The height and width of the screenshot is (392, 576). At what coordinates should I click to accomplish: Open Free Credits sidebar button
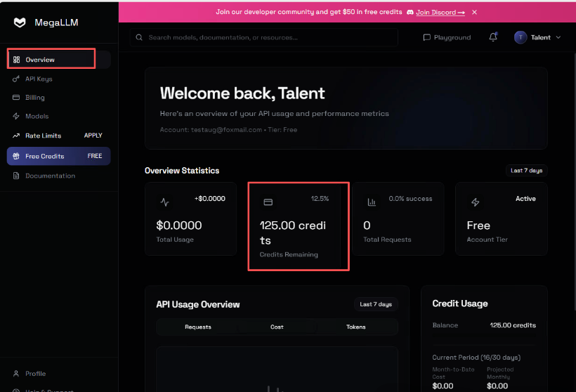59,156
